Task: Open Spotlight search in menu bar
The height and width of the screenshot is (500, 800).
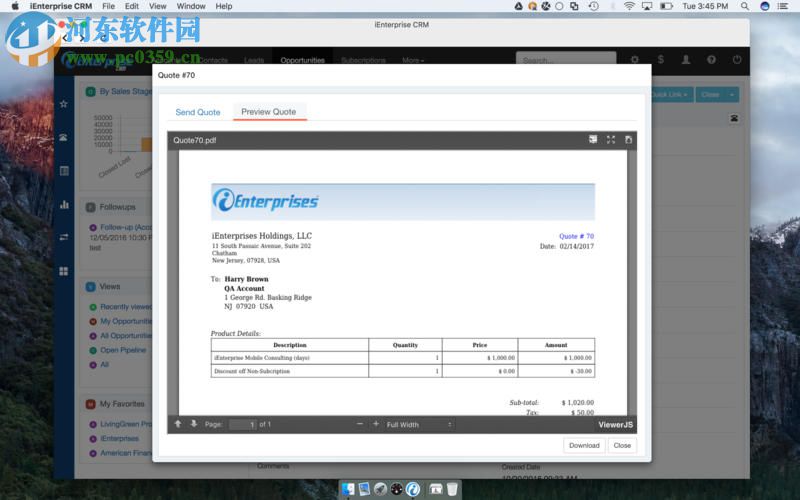Action: [x=745, y=6]
